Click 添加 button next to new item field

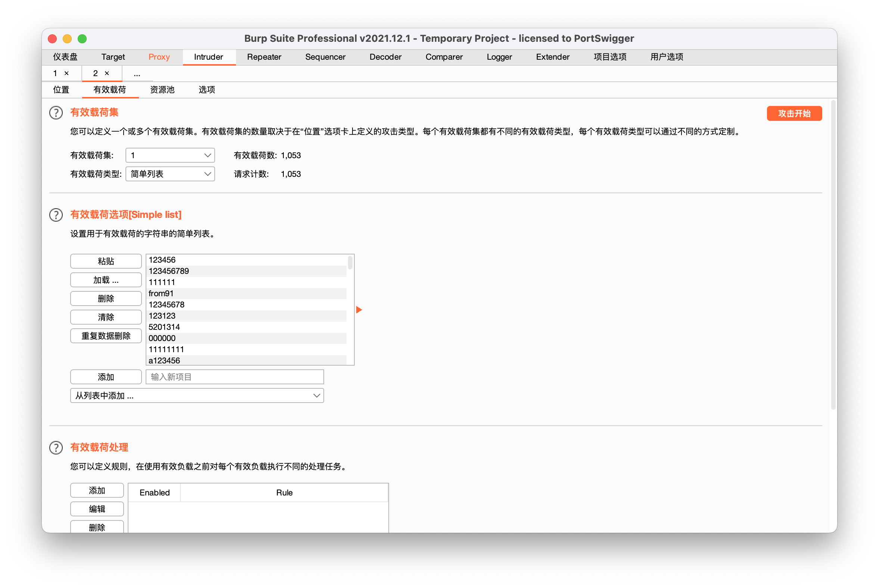(106, 377)
